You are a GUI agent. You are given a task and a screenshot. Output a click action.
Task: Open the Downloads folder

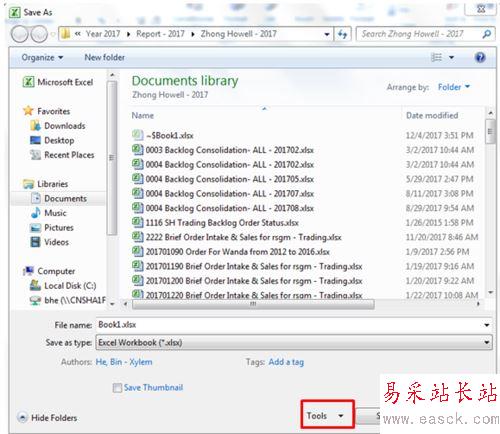point(58,126)
